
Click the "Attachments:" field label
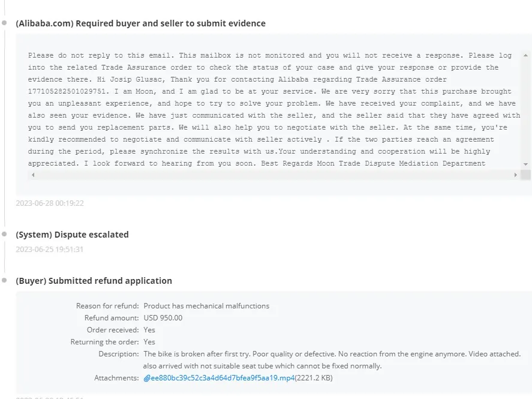116,378
